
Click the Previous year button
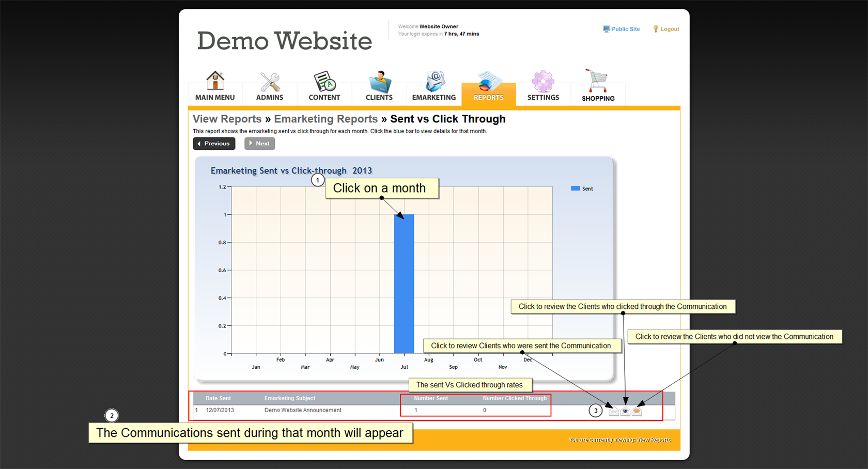click(214, 144)
